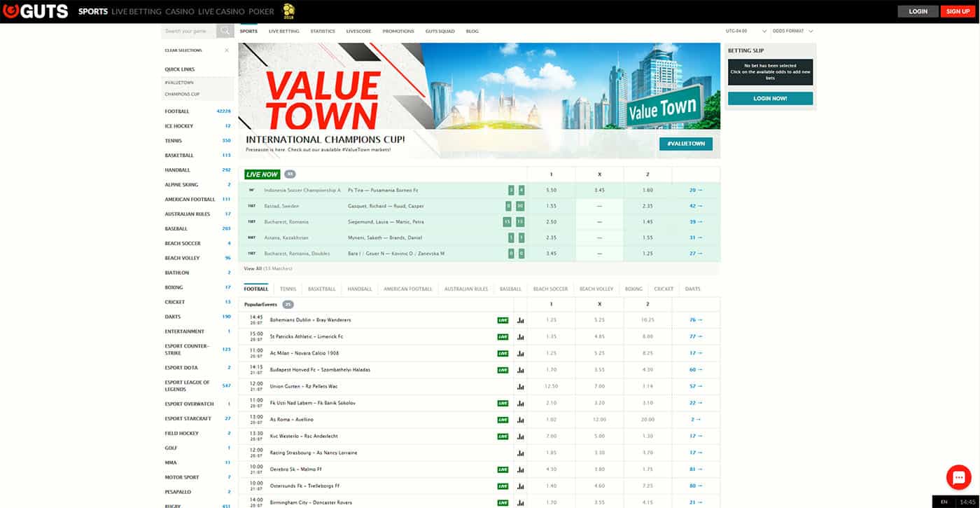Switch to the Tennis events tab
This screenshot has height=508, width=980.
pos(288,289)
